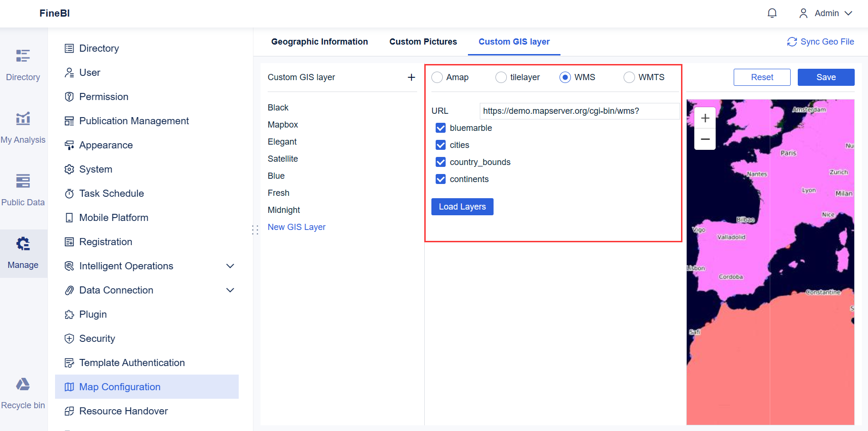This screenshot has width=868, height=431.
Task: Click the notification bell icon
Action: click(x=772, y=13)
